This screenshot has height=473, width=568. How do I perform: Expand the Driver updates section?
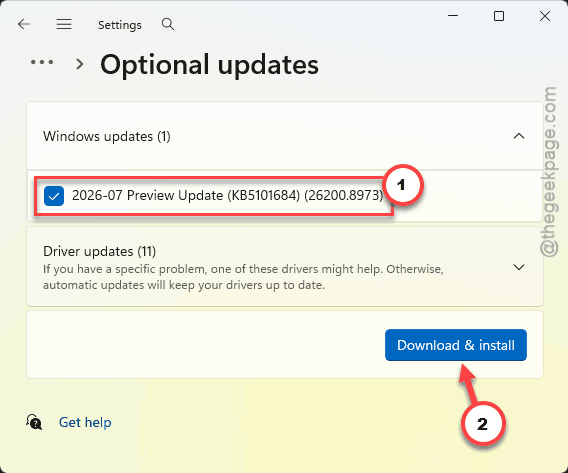pos(519,267)
